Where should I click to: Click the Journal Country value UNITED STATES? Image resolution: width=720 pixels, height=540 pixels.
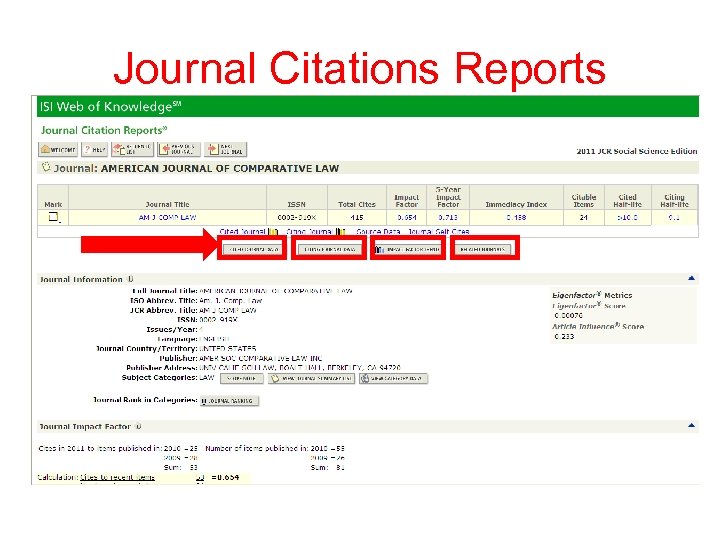click(228, 349)
